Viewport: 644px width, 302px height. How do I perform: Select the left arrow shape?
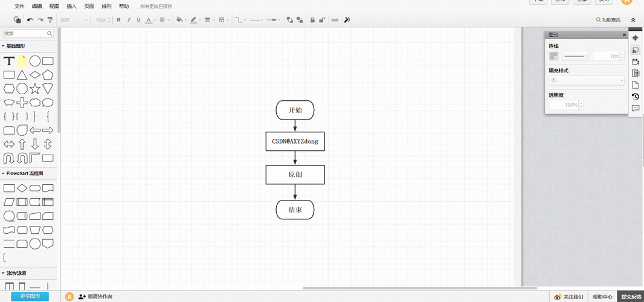35,130
